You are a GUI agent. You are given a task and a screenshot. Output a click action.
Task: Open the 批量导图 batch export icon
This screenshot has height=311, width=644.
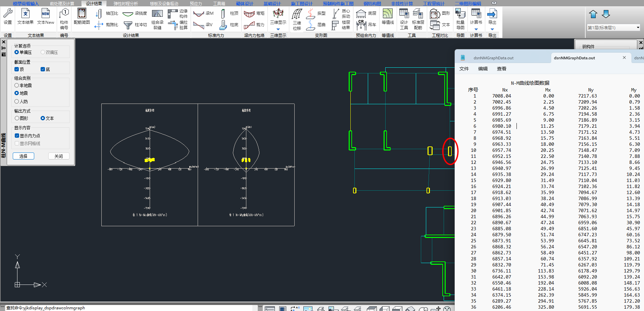460,19
